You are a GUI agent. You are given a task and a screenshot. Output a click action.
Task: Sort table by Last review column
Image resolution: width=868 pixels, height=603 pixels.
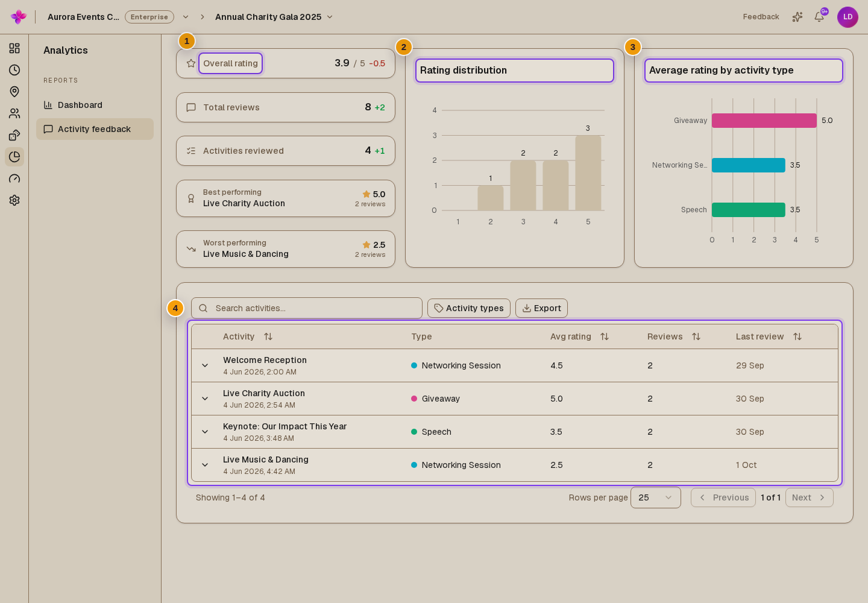[x=797, y=336]
